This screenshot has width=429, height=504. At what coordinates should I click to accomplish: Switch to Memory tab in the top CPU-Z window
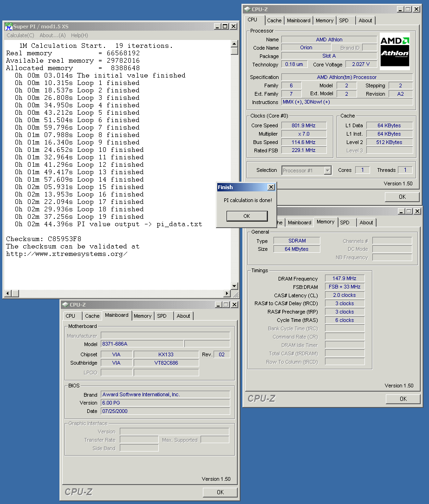tap(325, 20)
